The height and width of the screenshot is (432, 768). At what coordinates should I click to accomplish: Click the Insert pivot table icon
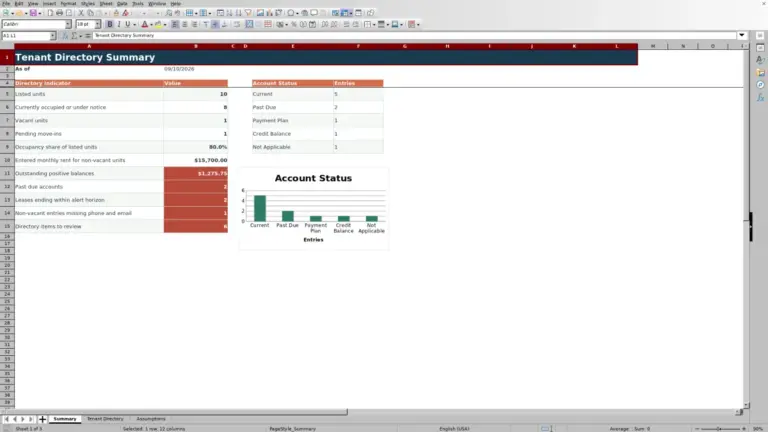(279, 13)
